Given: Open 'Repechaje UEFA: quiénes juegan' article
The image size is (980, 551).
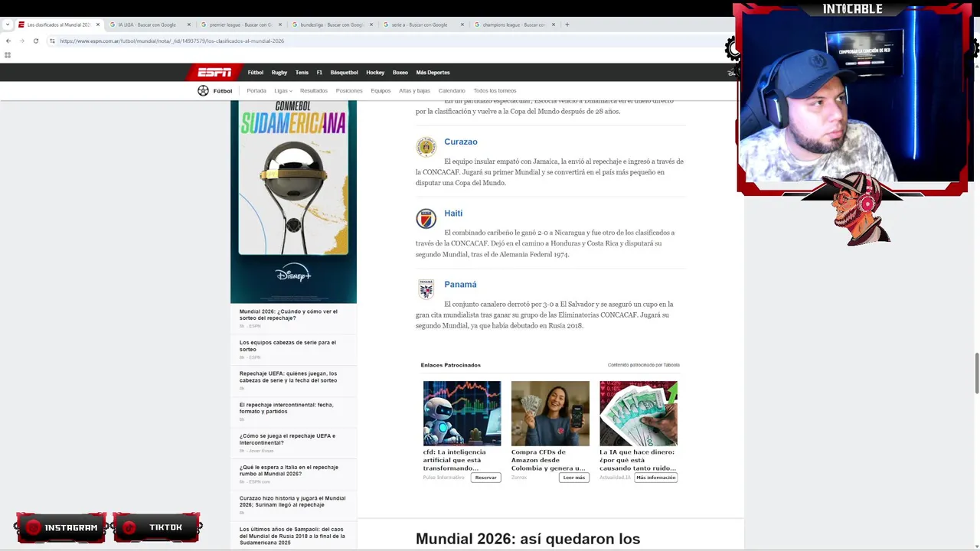Looking at the screenshot, I should point(288,377).
